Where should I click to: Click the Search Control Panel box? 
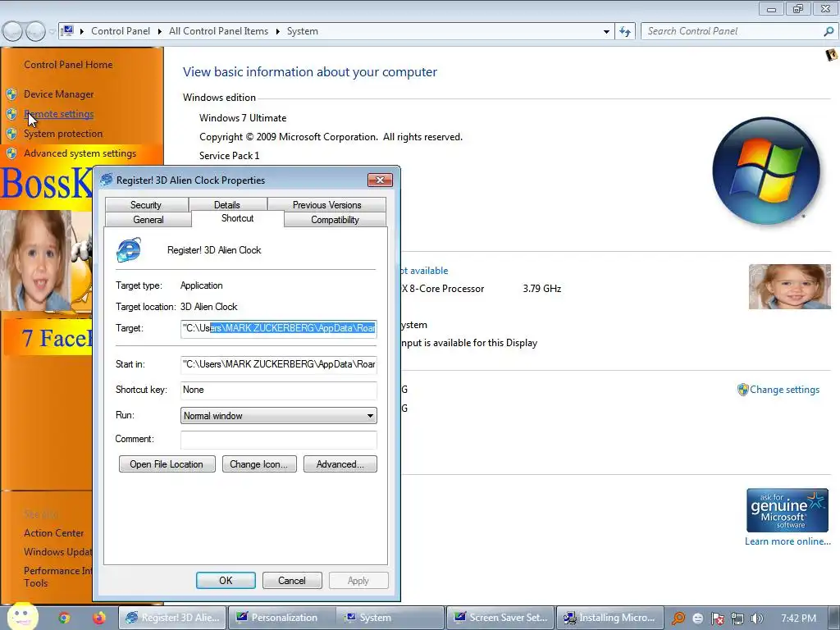coord(731,31)
